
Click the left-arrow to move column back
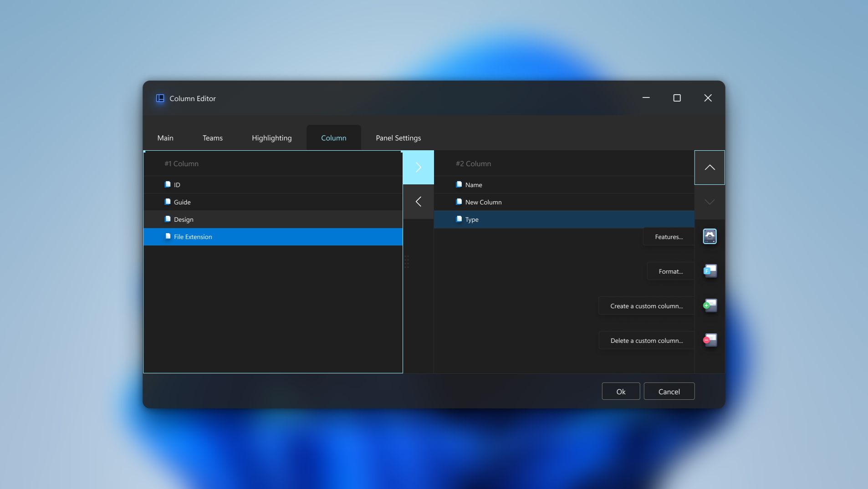click(x=418, y=201)
